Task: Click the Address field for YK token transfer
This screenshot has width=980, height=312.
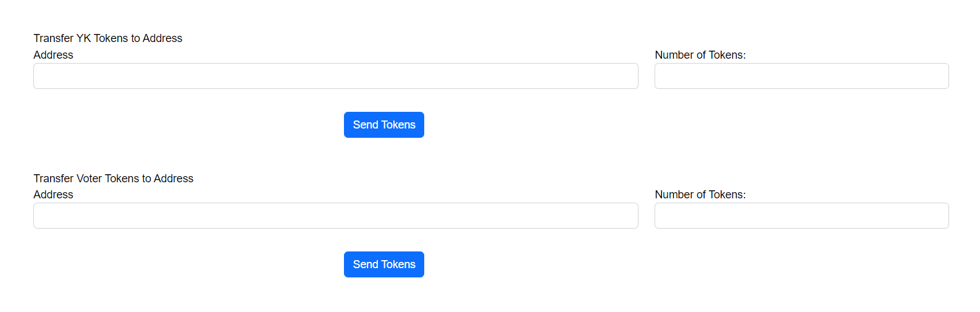Action: (335, 76)
